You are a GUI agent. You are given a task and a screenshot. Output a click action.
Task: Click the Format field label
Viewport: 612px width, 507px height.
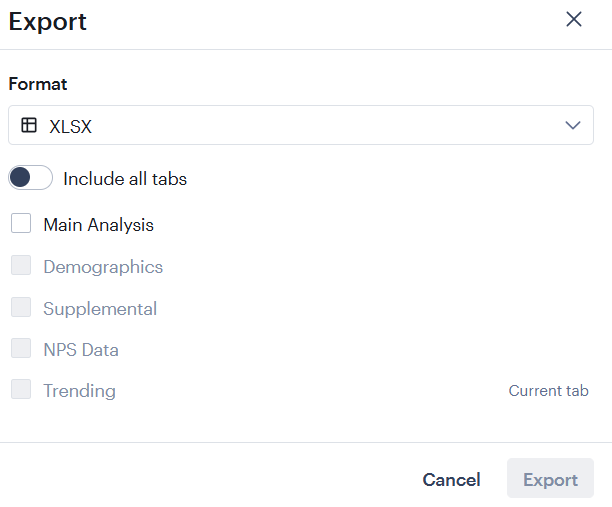(x=38, y=84)
